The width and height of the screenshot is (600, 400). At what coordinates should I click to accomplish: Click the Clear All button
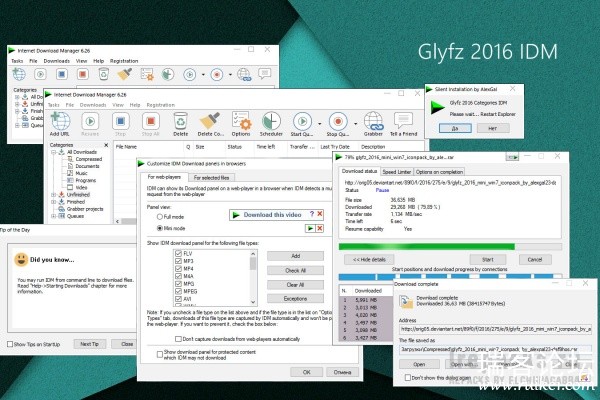pos(295,285)
